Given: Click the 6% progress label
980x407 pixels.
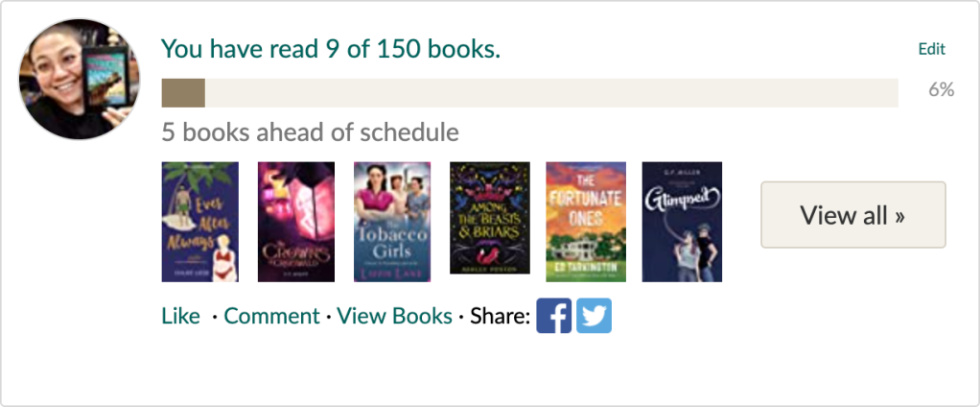Looking at the screenshot, I should [x=941, y=90].
